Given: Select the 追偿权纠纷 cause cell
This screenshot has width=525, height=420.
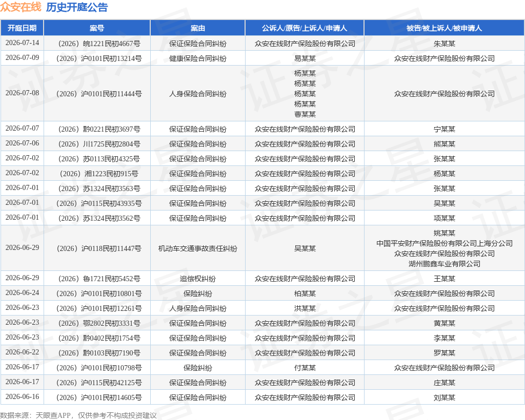Looking at the screenshot, I should 197,279.
